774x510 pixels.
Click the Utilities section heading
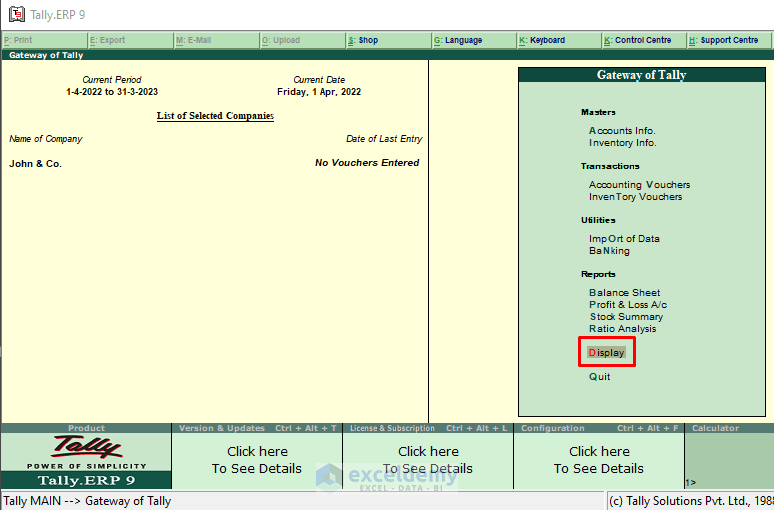pyautogui.click(x=598, y=220)
